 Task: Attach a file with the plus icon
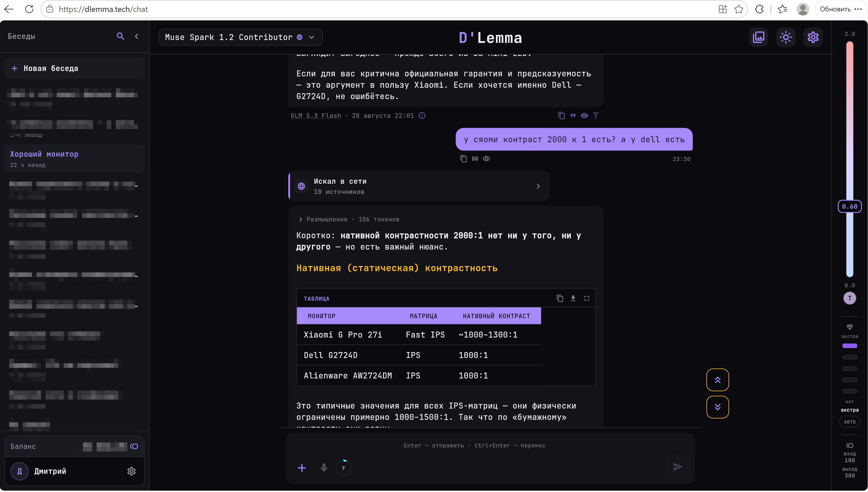click(302, 468)
